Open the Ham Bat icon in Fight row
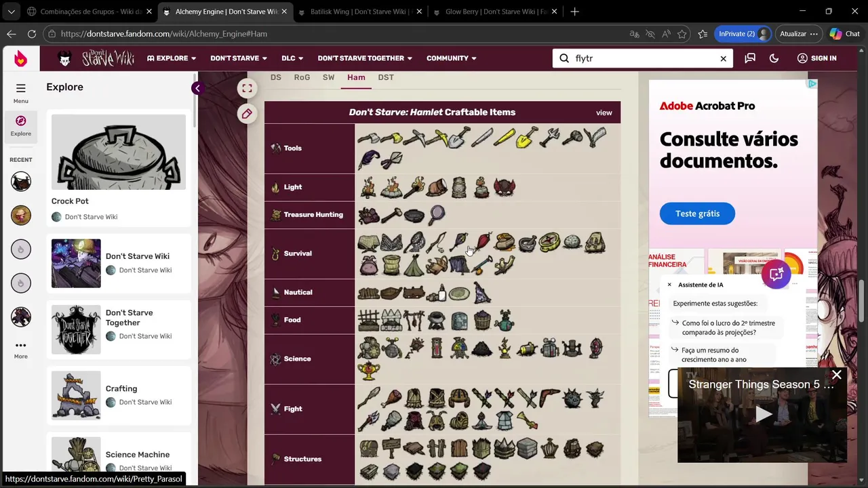 [x=391, y=398]
